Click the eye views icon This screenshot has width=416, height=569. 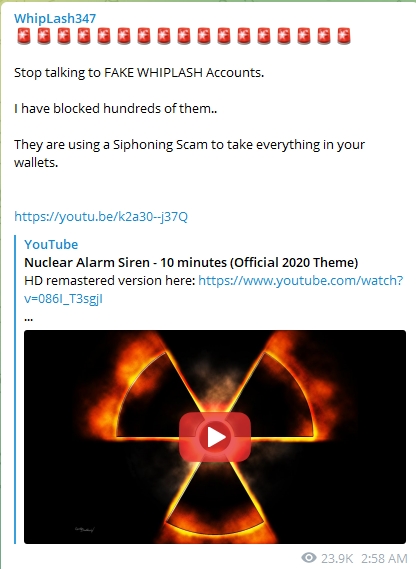(x=309, y=557)
